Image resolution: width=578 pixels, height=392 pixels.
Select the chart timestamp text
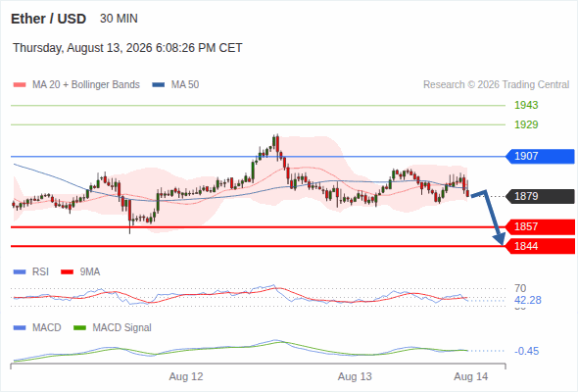click(x=127, y=48)
